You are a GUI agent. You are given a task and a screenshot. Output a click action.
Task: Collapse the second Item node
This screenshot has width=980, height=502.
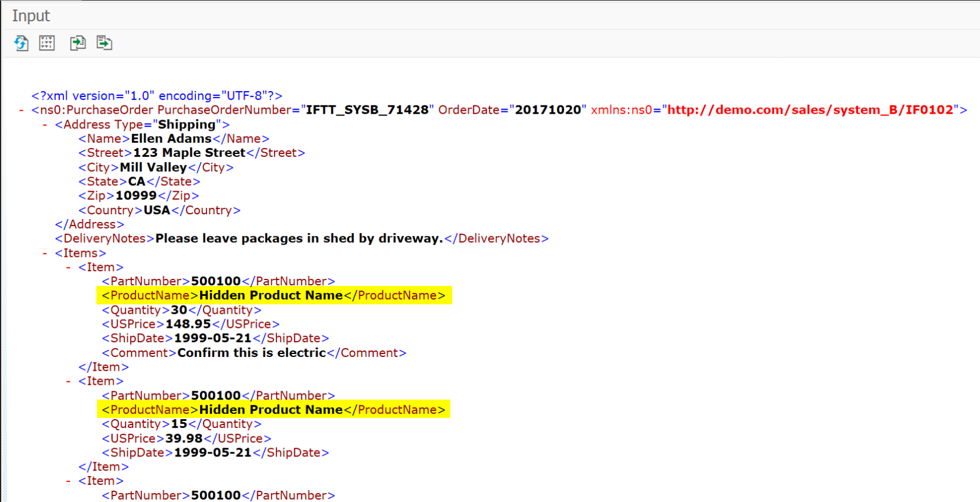coord(69,382)
